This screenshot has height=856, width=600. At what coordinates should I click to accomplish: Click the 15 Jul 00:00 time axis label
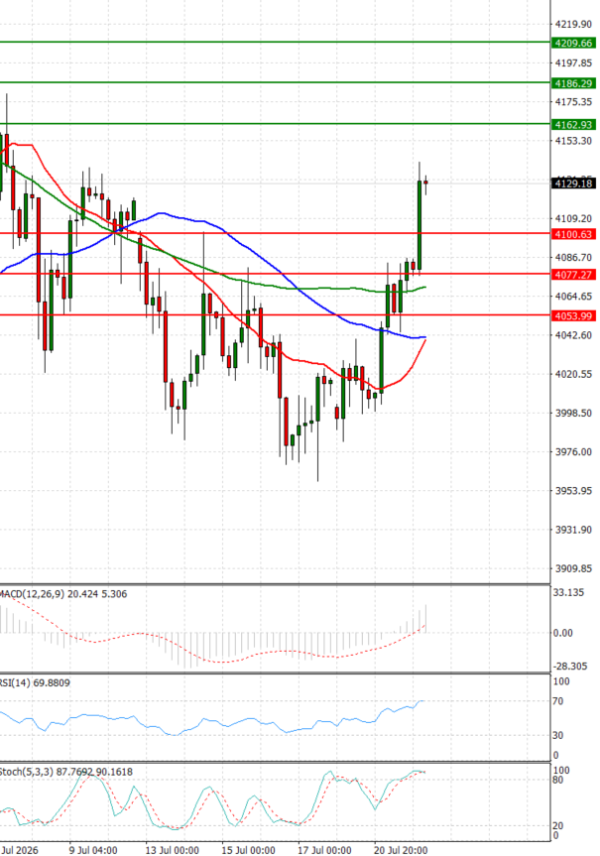coord(248,851)
